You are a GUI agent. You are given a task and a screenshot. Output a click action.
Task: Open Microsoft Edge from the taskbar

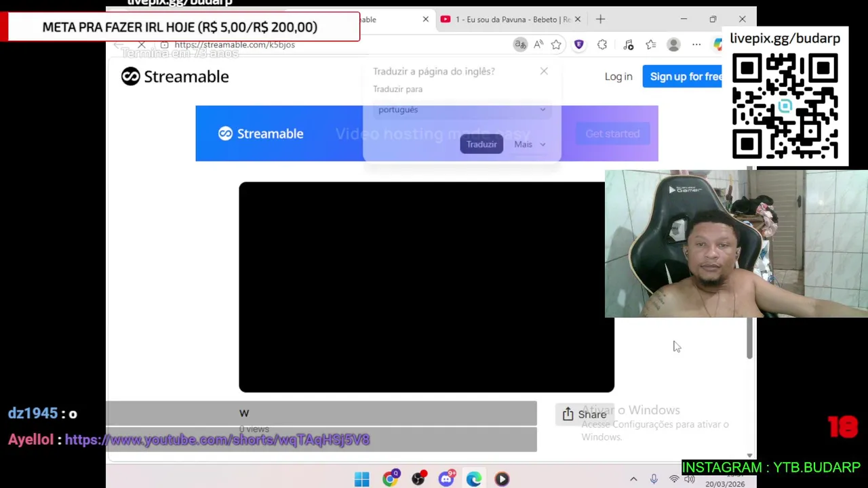coord(474,479)
